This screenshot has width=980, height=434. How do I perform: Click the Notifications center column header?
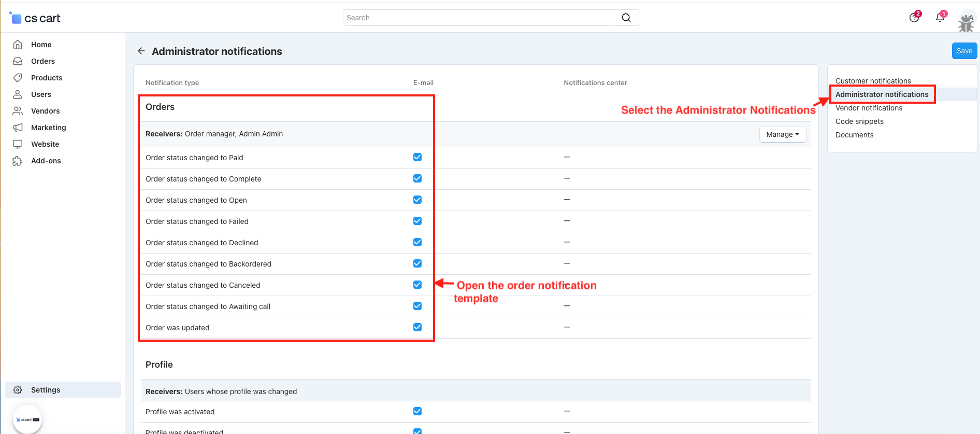(x=595, y=82)
